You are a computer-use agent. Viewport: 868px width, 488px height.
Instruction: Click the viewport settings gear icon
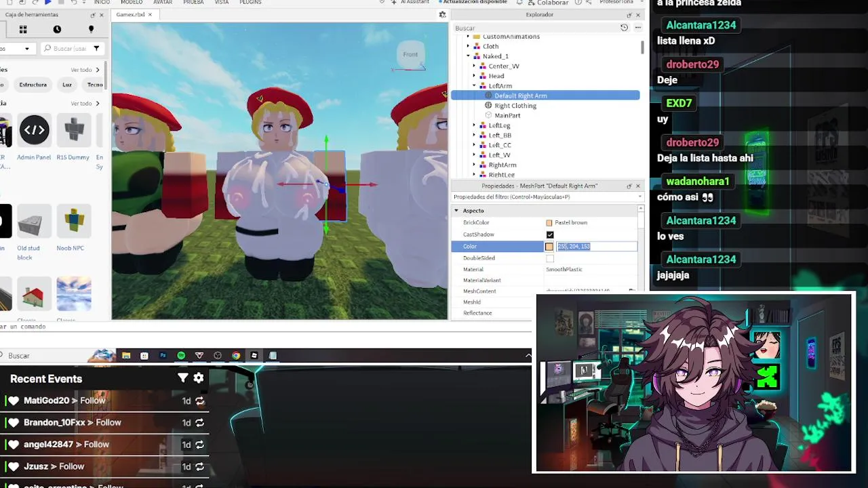coord(442,14)
